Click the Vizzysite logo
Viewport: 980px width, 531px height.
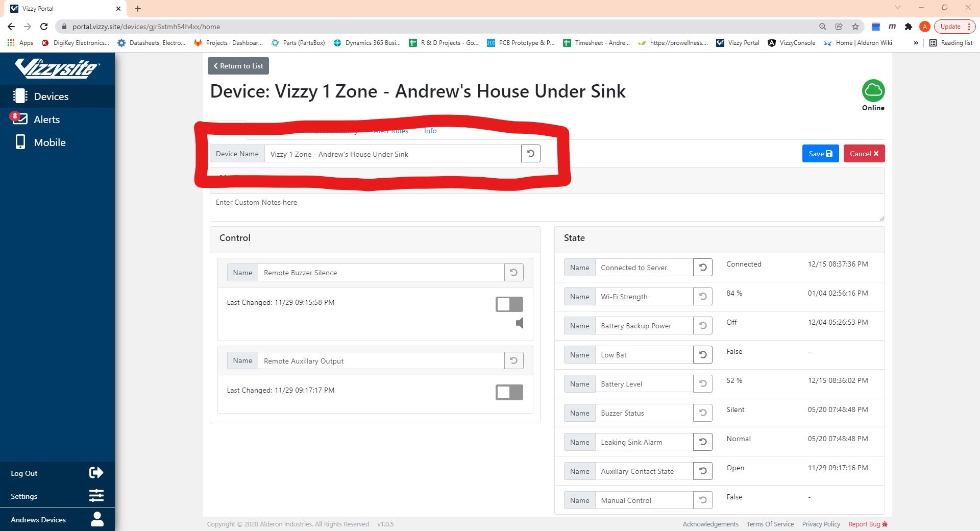tap(57, 68)
